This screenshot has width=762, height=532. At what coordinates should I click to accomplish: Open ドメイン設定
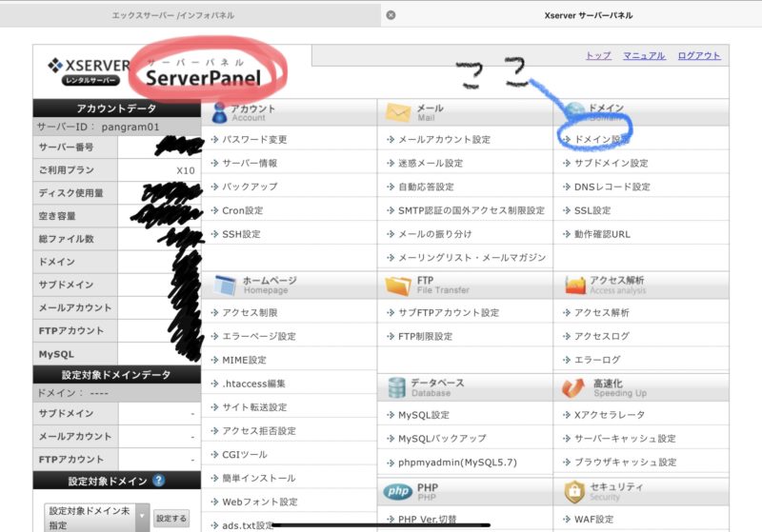(602, 139)
